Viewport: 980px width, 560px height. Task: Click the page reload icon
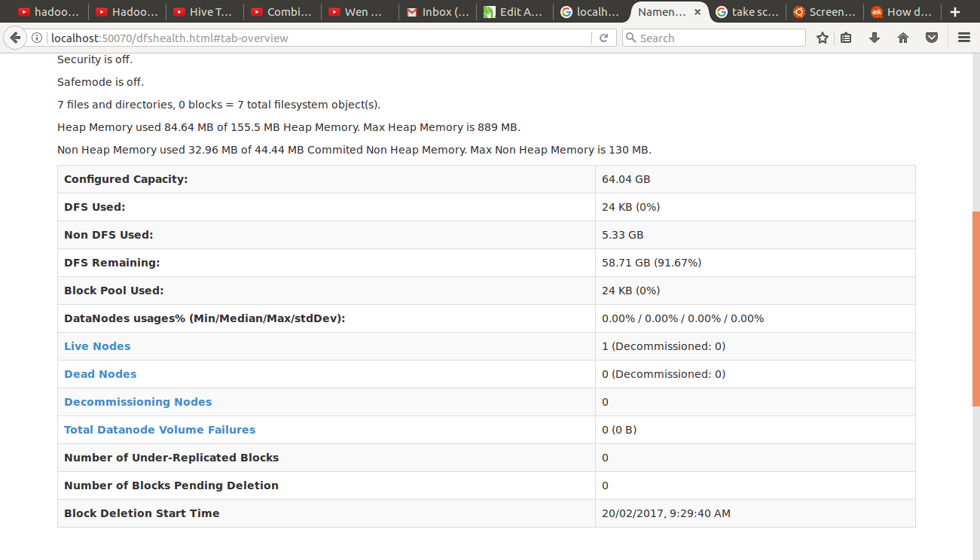pos(604,37)
